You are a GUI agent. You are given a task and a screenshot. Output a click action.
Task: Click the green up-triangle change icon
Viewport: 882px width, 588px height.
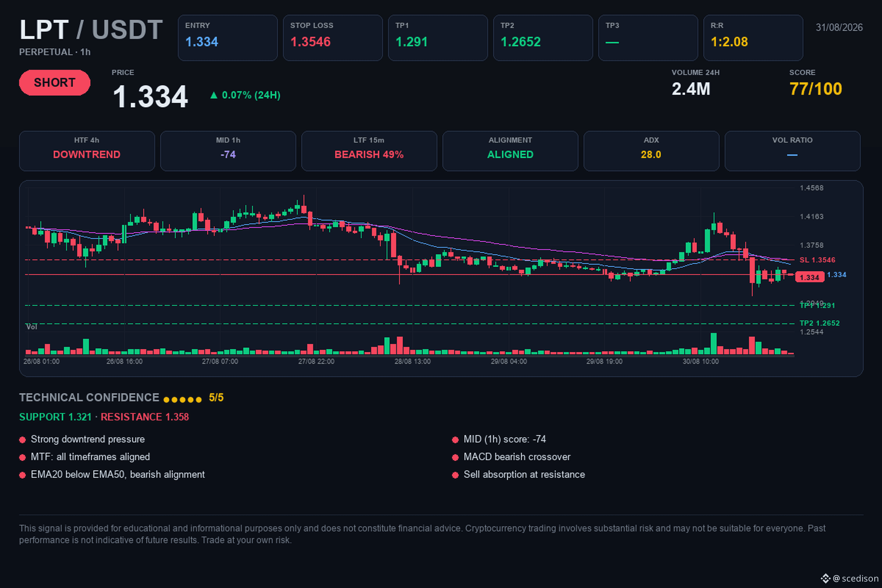(x=214, y=95)
